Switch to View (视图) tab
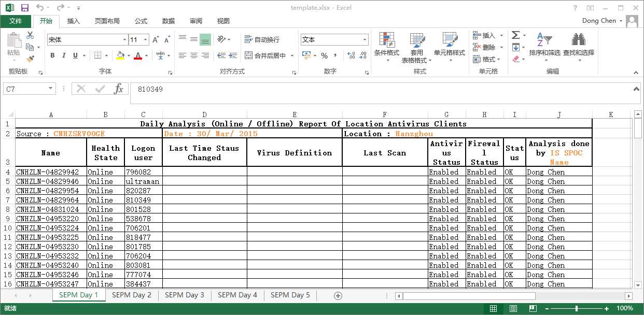The height and width of the screenshot is (315, 644). [x=223, y=21]
